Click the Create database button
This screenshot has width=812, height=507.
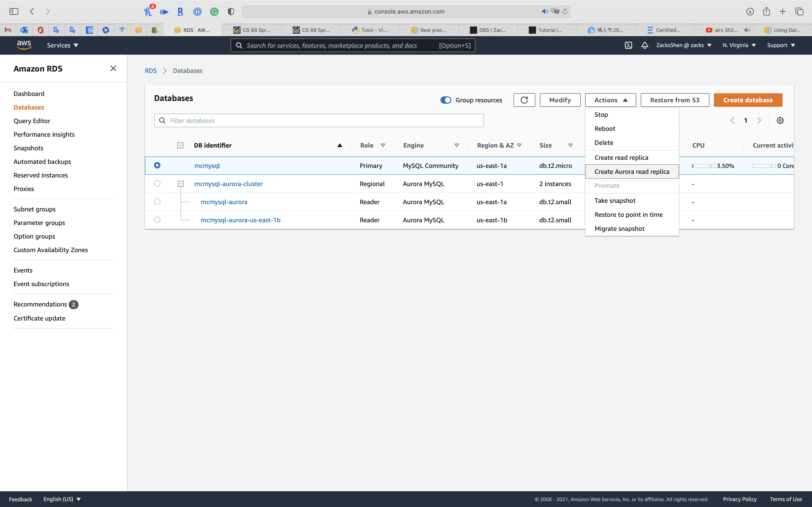pos(748,100)
